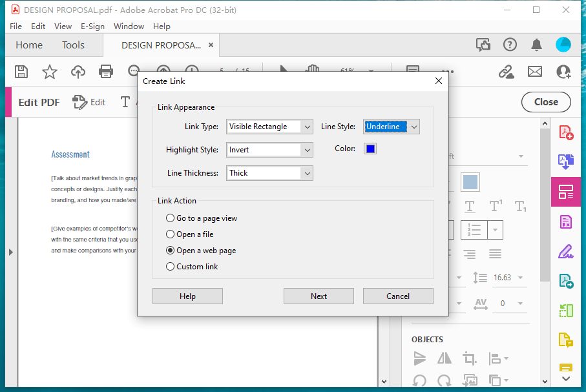Open the Fill & Sign pen icon
This screenshot has width=586, height=392.
[x=566, y=251]
